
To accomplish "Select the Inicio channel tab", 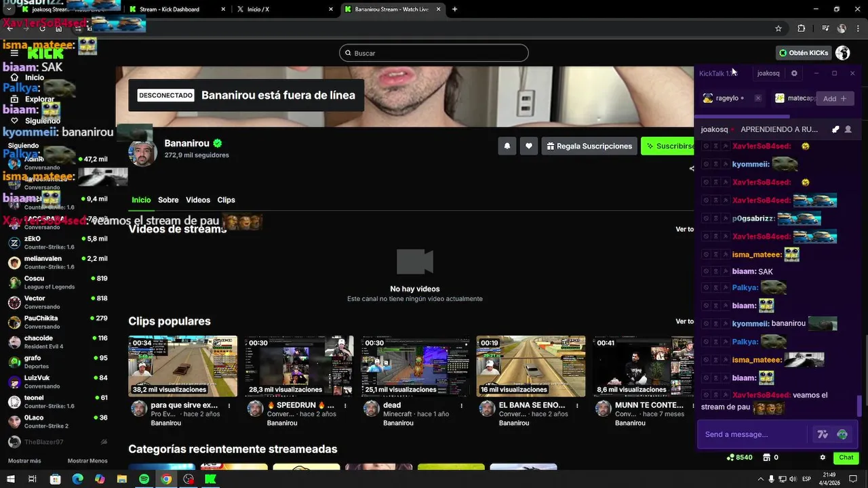I will 141,200.
